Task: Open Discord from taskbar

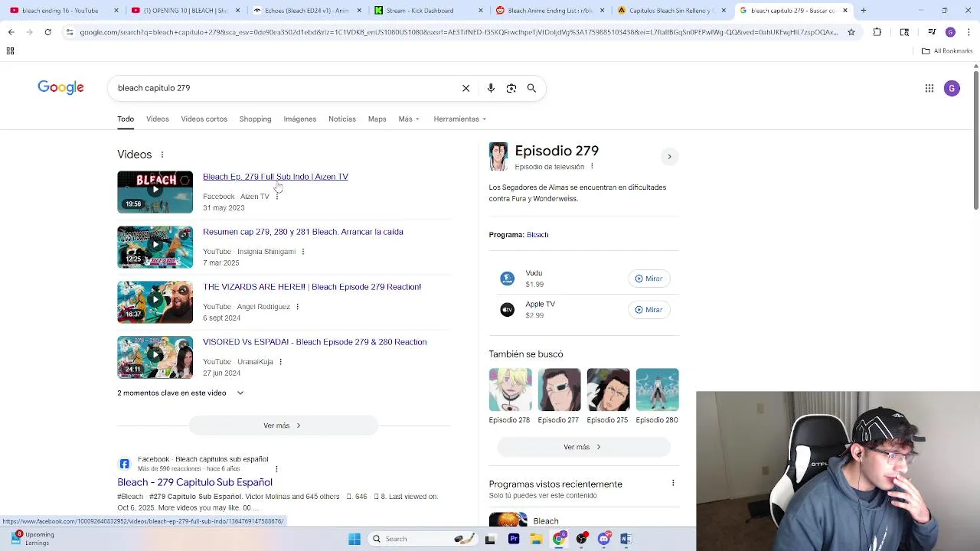Action: tap(604, 539)
